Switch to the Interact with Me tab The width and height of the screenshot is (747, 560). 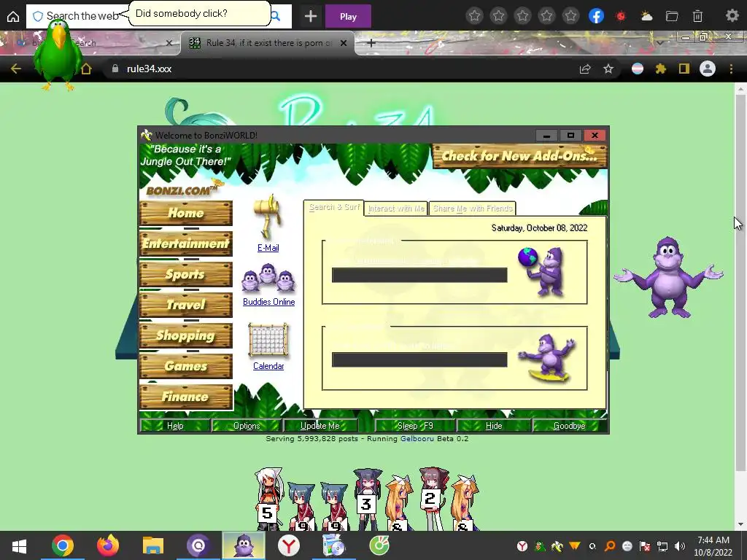396,209
